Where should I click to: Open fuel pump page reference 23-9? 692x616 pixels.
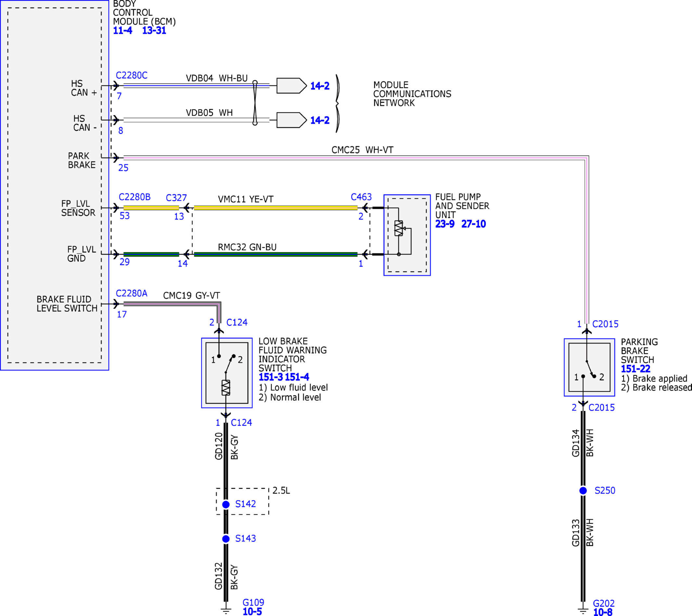(445, 224)
